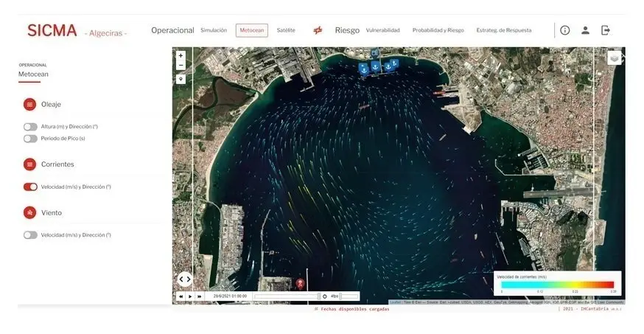Open the map layers control
Image resolution: width=644 pixels, height=334 pixels.
pos(614,58)
